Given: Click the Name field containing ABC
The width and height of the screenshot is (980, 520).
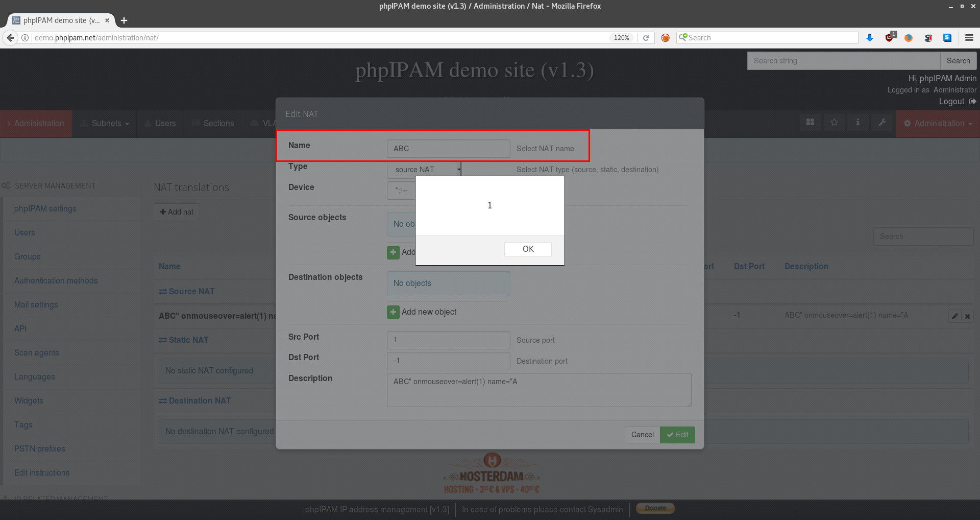Looking at the screenshot, I should (x=448, y=148).
